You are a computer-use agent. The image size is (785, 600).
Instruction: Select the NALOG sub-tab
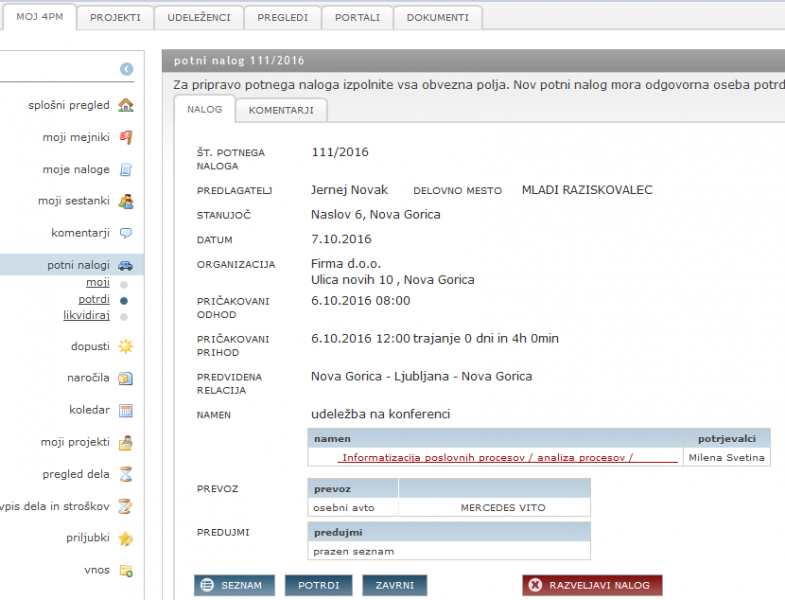204,109
